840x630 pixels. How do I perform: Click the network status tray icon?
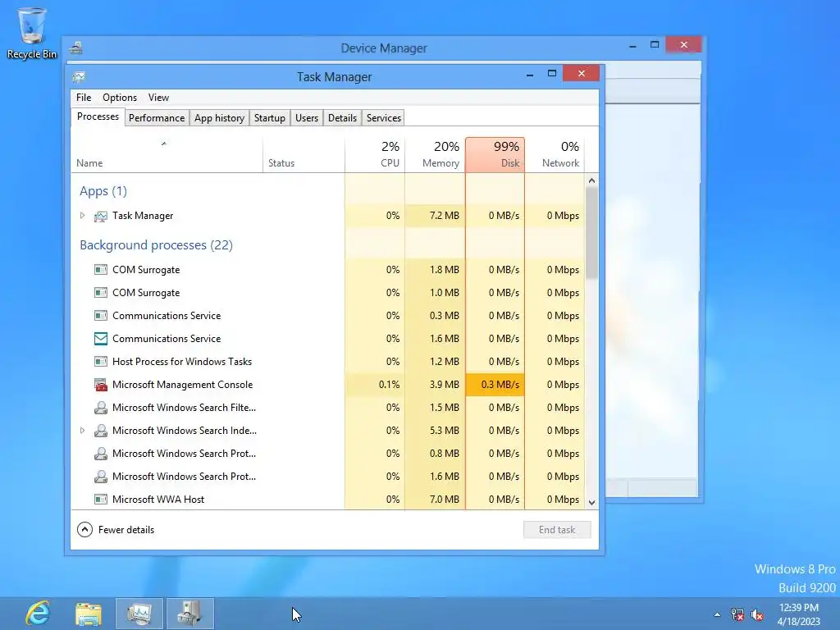737,614
